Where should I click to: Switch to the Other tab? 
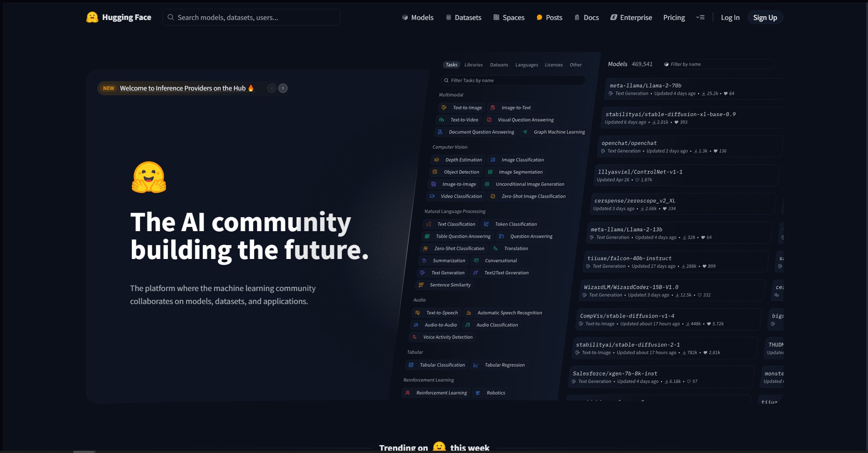tap(575, 65)
